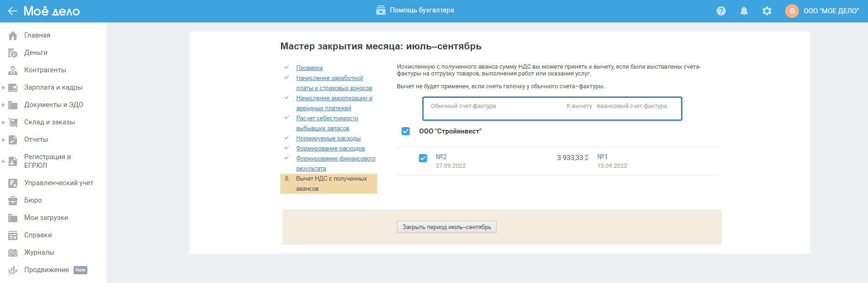868x283 pixels.
Task: Click the orange company avatar icon
Action: click(x=792, y=11)
